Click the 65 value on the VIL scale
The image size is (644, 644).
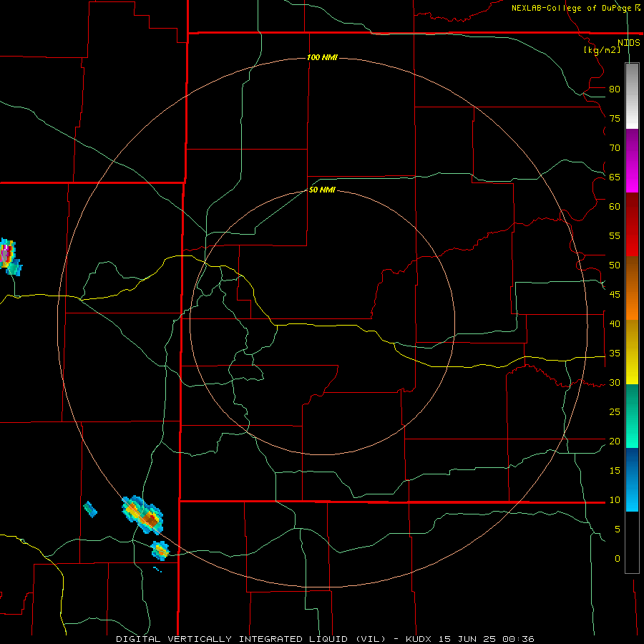[615, 177]
